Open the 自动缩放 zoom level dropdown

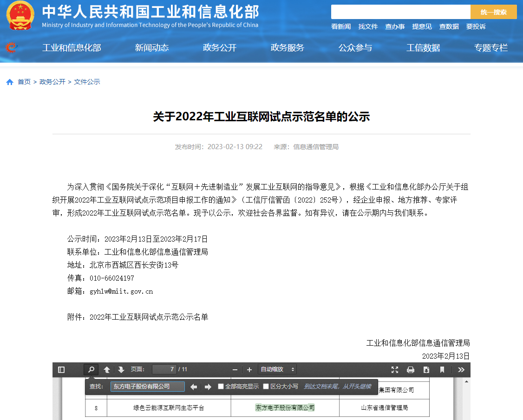pos(277,369)
